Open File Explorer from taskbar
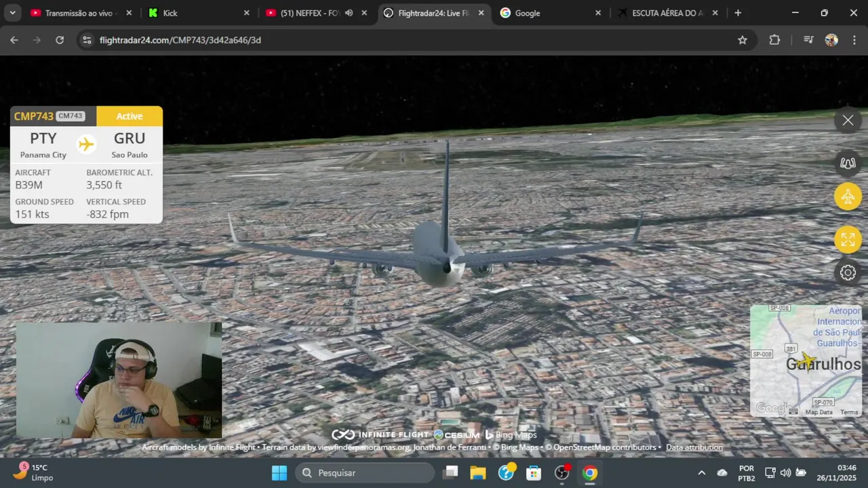This screenshot has height=488, width=868. click(478, 472)
